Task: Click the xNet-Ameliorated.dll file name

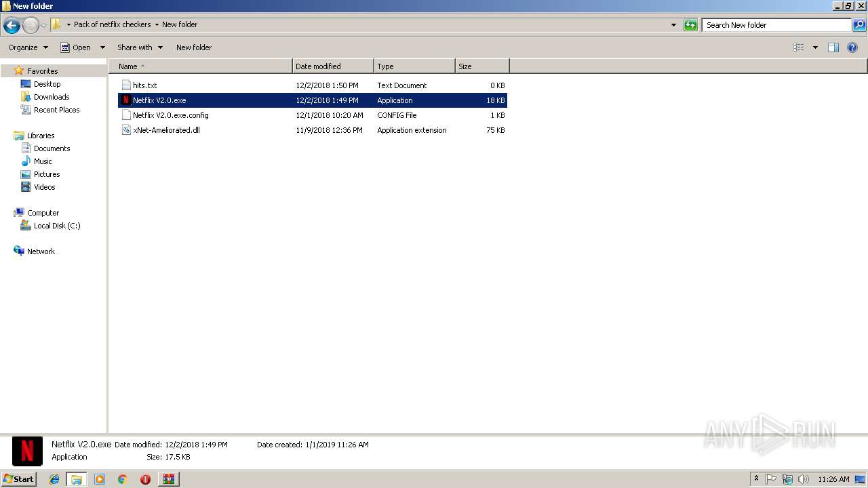Action: click(x=166, y=130)
